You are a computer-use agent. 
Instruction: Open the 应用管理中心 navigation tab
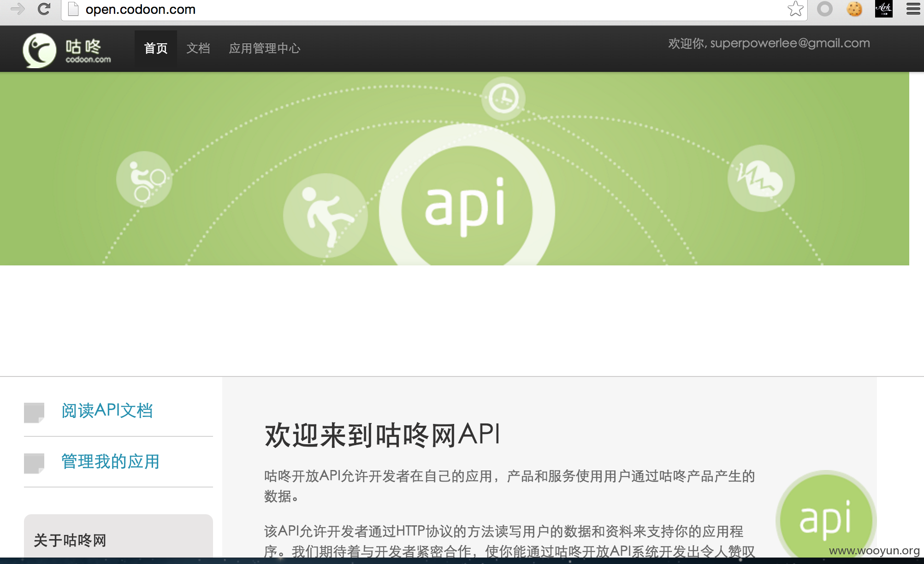[x=265, y=48]
